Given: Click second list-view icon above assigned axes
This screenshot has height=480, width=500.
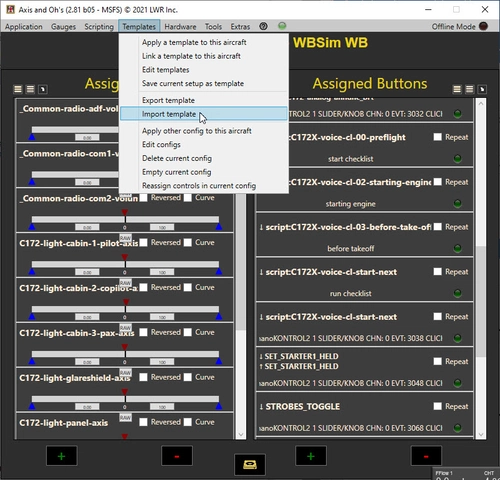Looking at the screenshot, I should [x=30, y=89].
